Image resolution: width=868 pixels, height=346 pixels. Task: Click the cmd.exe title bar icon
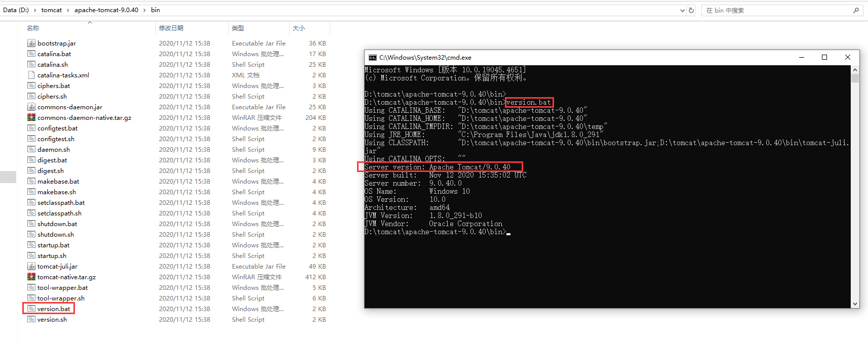click(x=373, y=58)
